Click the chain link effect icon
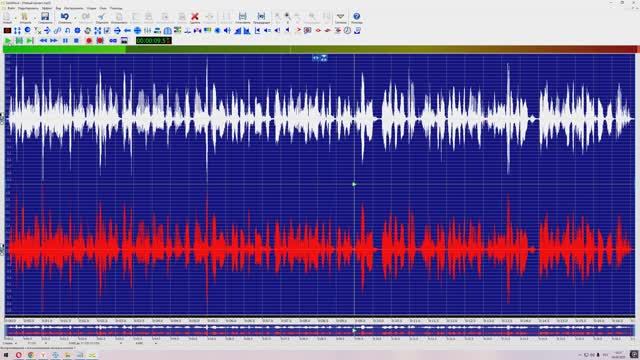This screenshot has width=640, height=360. pos(57,31)
